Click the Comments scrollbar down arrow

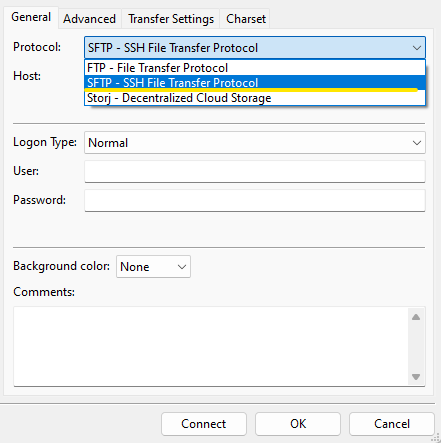coord(416,377)
